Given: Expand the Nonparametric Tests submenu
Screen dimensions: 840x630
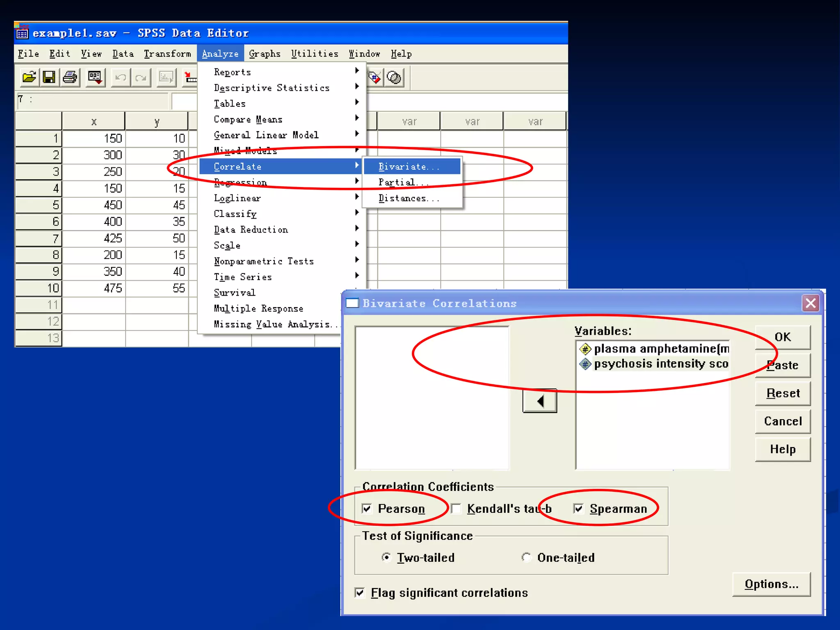Looking at the screenshot, I should pos(264,261).
